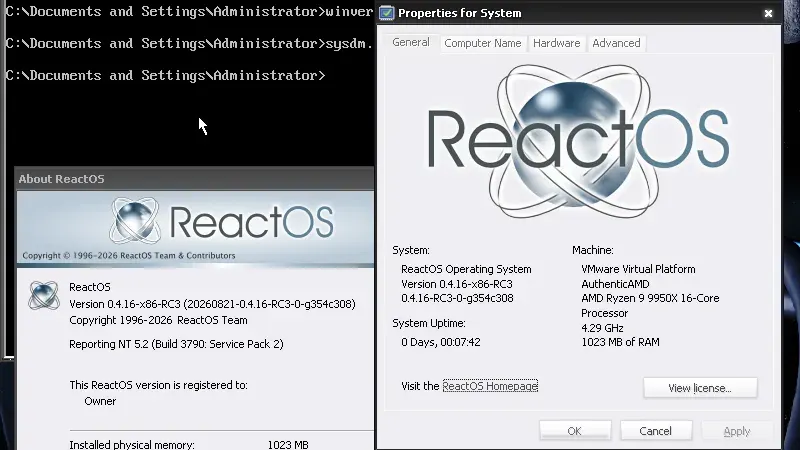800x450 pixels.
Task: Click the 'System Uptime:' label
Action: [x=429, y=323]
